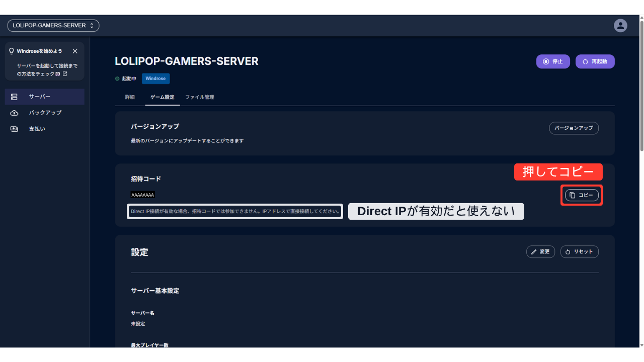Open the ファイル管理 tab
Image resolution: width=644 pixels, height=362 pixels.
click(200, 97)
